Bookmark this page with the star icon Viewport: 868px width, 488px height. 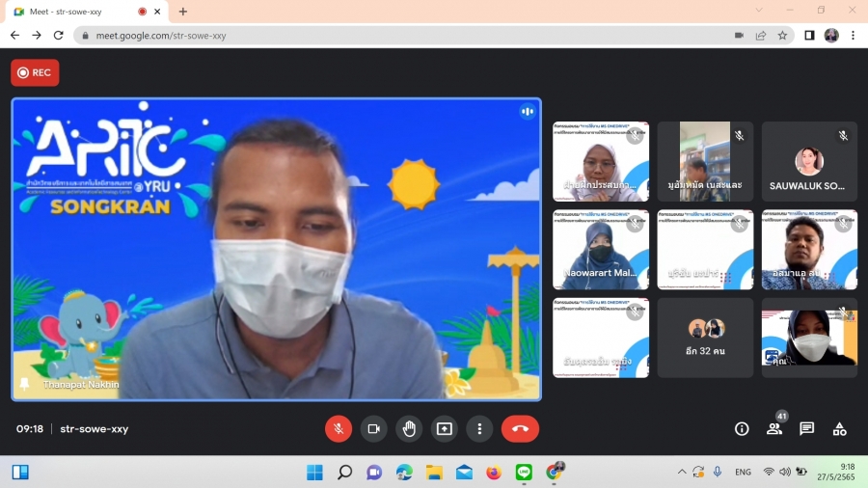[782, 36]
